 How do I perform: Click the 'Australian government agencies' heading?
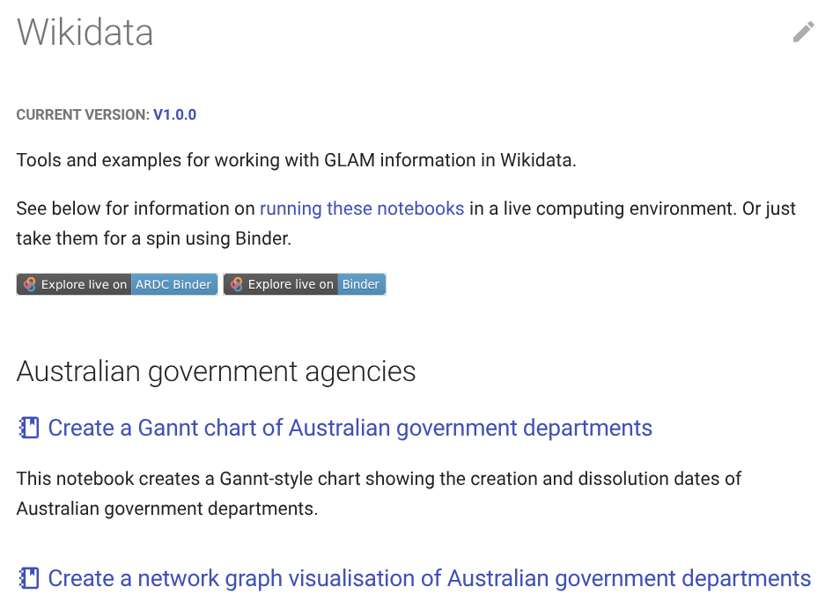coord(216,371)
